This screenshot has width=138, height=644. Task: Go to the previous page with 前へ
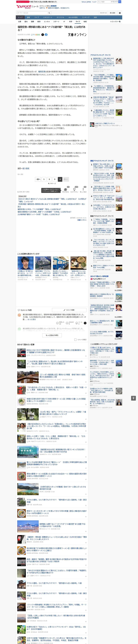[x=38, y=179]
